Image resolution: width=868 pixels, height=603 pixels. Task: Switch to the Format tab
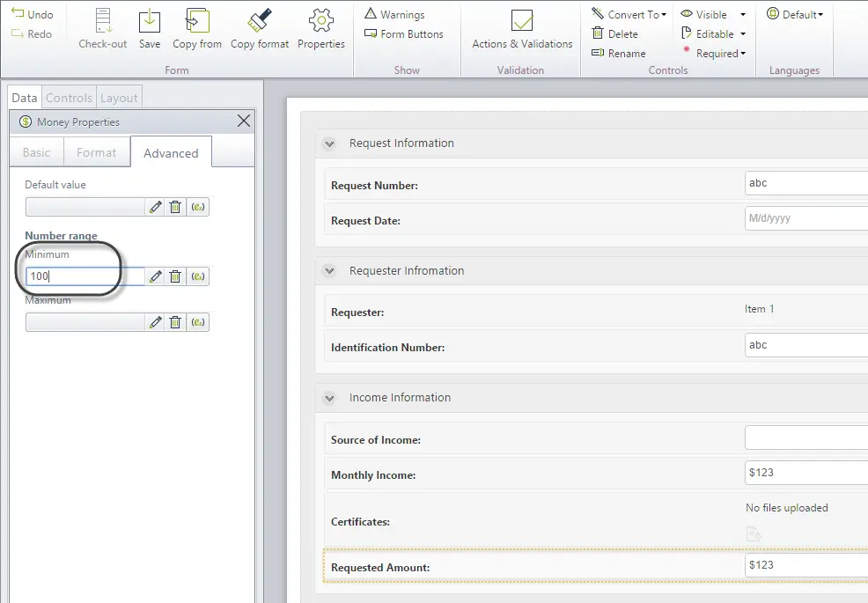96,152
